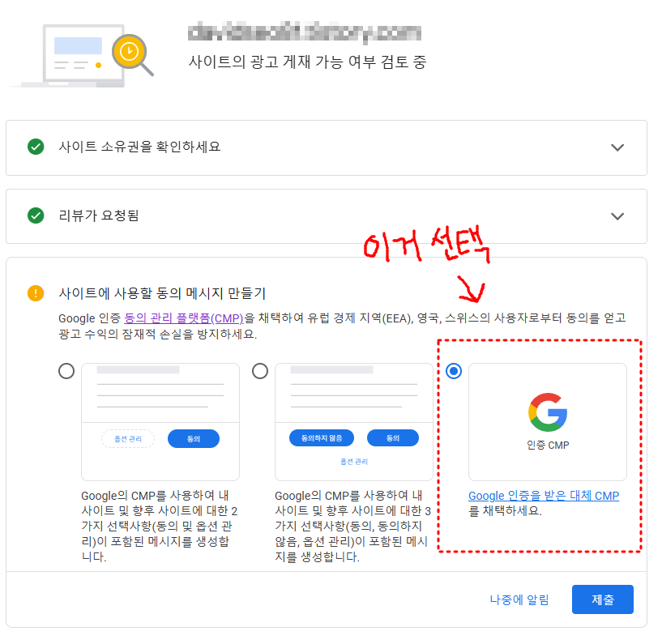
Task: Click the 인증 CMP card
Action: click(x=548, y=422)
